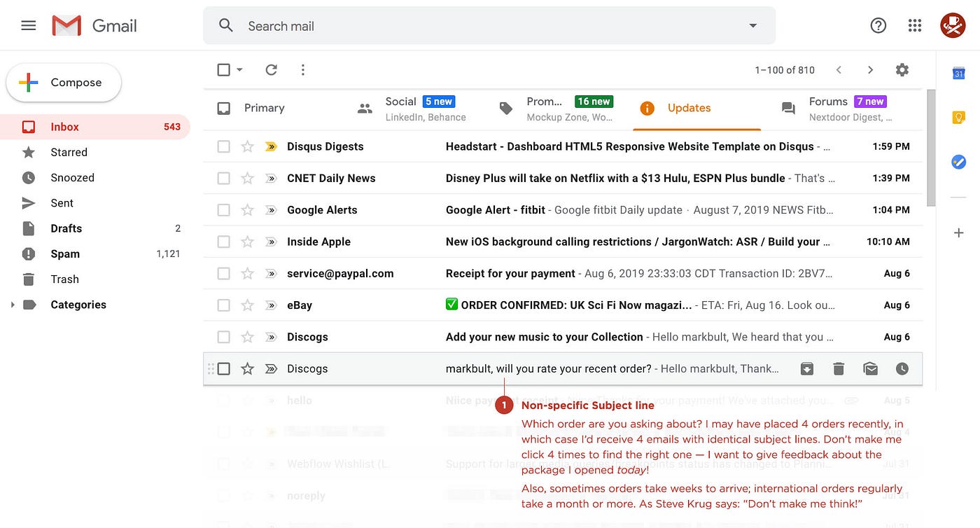Check the service@paypal.com email checkbox
Image resolution: width=980 pixels, height=528 pixels.
[x=223, y=273]
